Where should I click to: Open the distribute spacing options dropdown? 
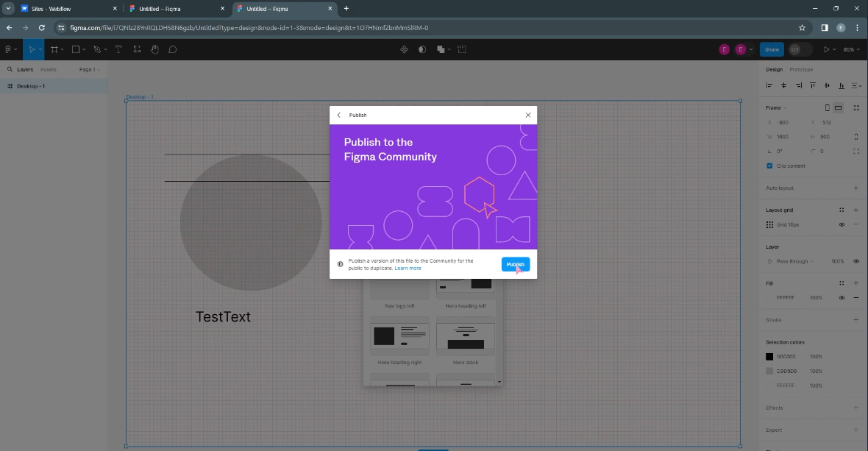tap(856, 85)
